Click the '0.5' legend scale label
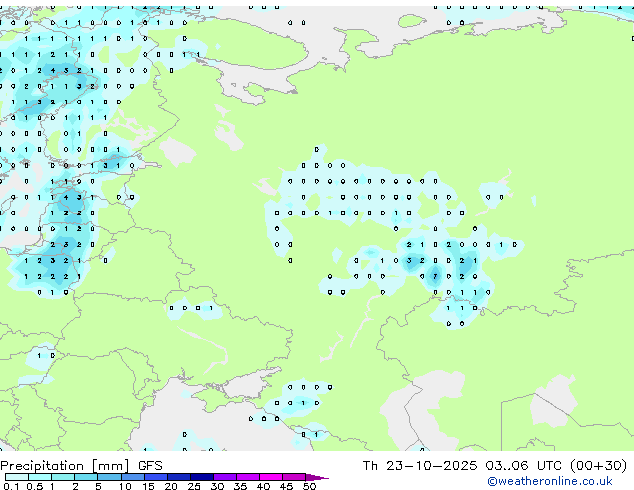Image resolution: width=634 pixels, height=490 pixels. [34, 486]
